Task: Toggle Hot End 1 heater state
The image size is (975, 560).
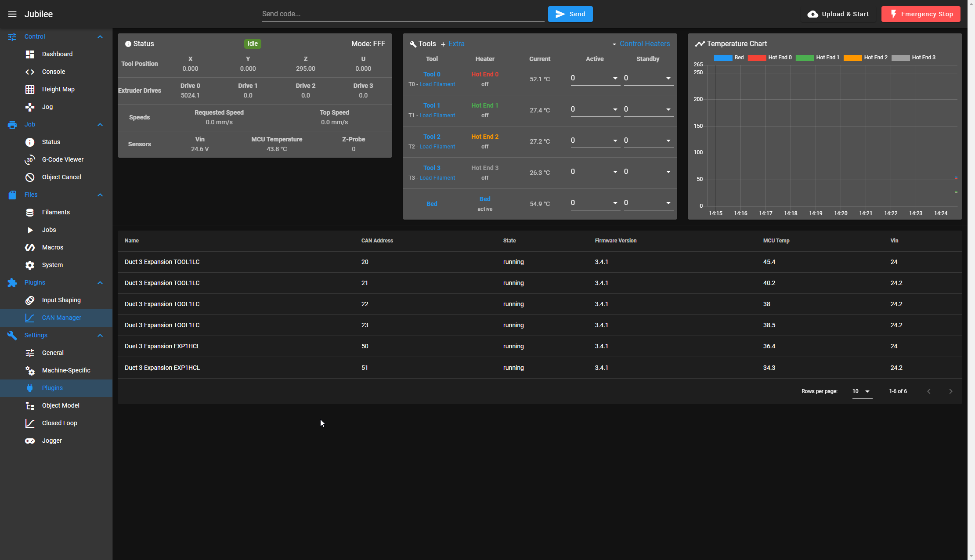Action: (484, 105)
